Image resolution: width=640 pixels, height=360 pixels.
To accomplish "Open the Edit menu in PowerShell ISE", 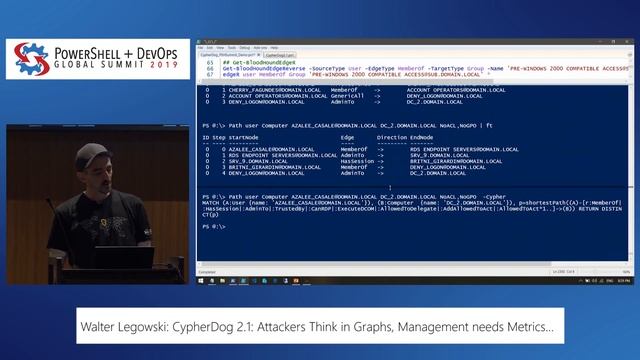I will 210,48.
